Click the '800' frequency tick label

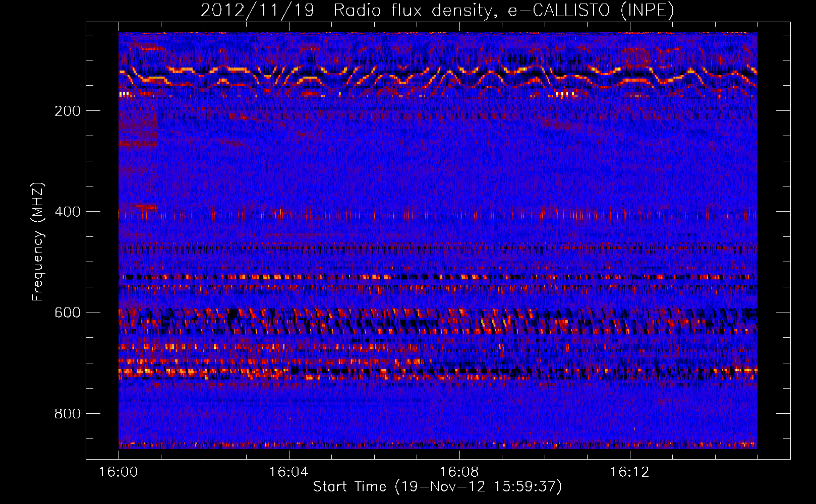coord(68,414)
